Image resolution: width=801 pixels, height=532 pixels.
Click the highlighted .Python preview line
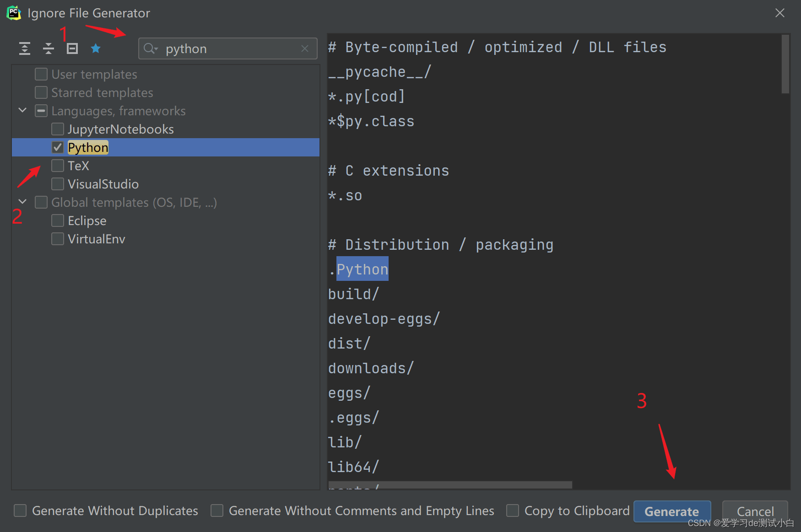point(358,269)
